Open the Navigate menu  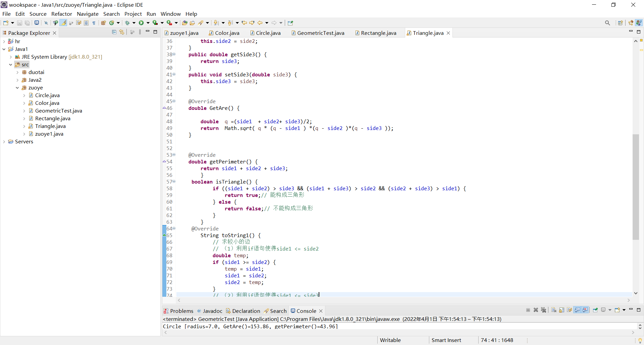88,14
